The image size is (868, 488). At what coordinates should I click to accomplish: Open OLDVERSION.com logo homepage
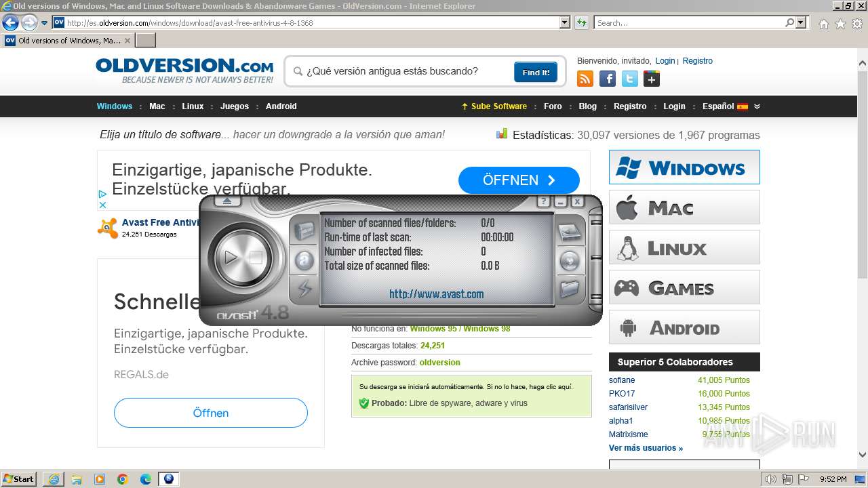coord(184,66)
